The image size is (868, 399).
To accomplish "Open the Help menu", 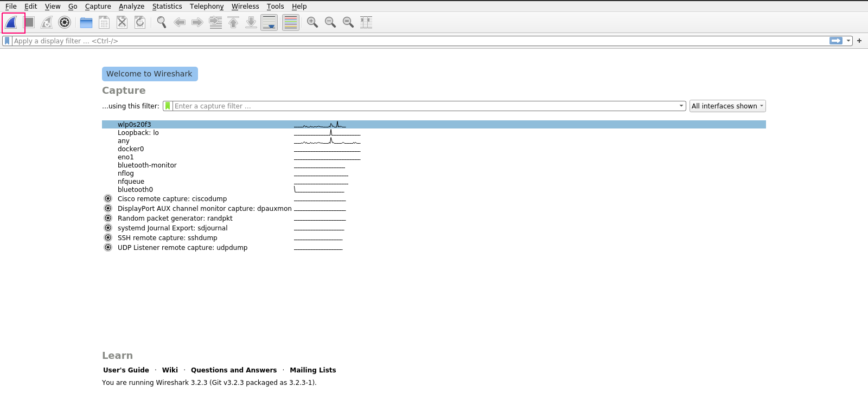I will (x=299, y=7).
